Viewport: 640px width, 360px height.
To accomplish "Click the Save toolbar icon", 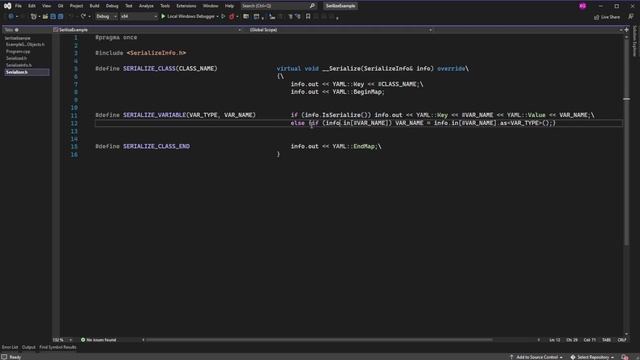I will (53, 17).
